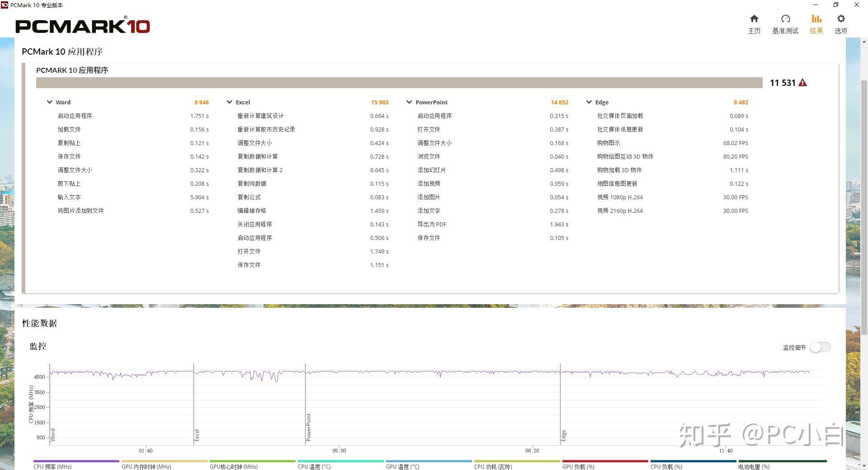The image size is (868, 470).
Task: Click the Edge score 8 482
Action: [741, 102]
